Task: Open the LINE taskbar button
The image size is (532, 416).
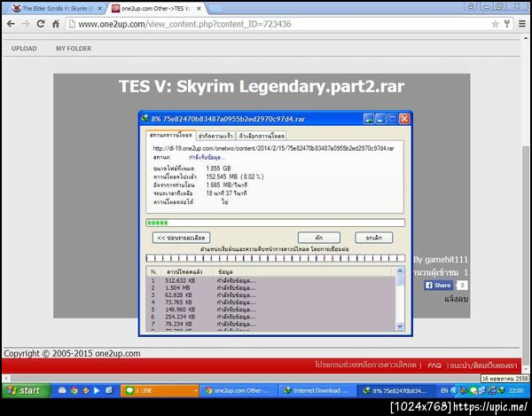Action: tap(160, 390)
